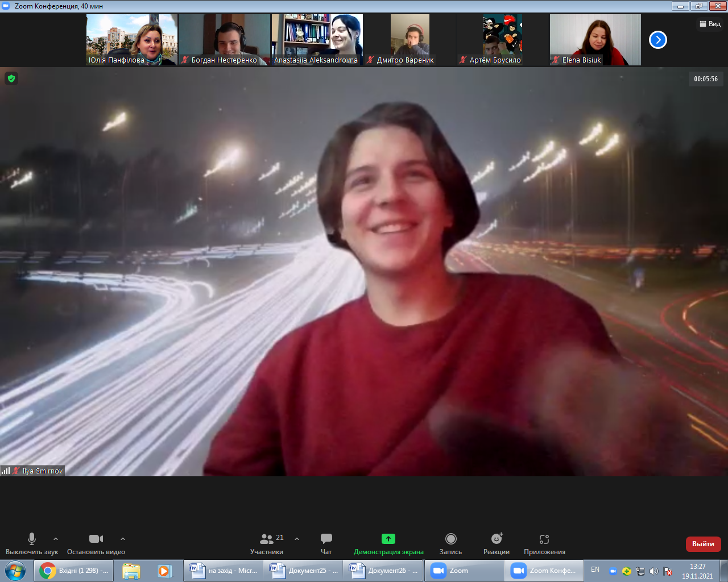This screenshot has width=728, height=582.
Task: Open Chrome in the Windows taskbar
Action: [x=73, y=571]
